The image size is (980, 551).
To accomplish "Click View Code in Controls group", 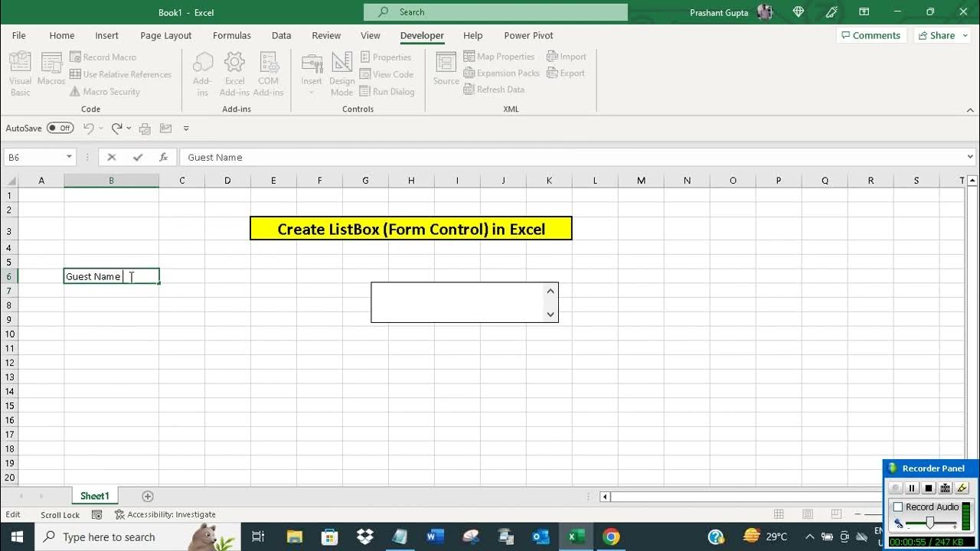I will (x=387, y=74).
